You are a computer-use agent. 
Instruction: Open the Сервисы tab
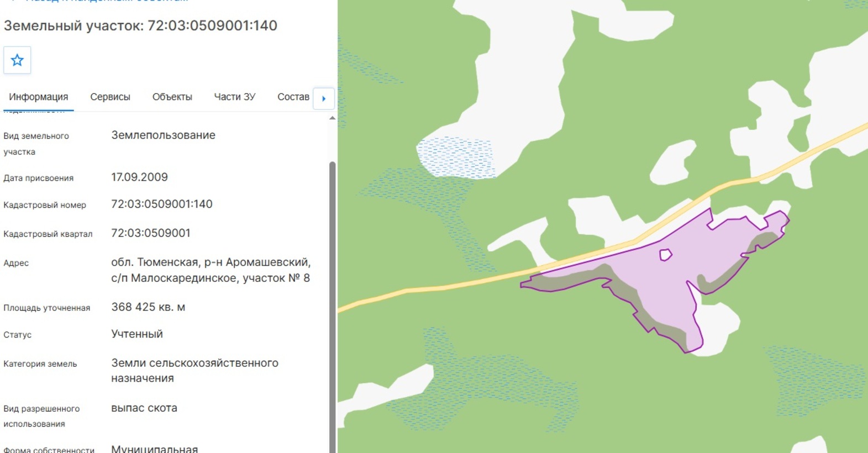click(x=110, y=97)
